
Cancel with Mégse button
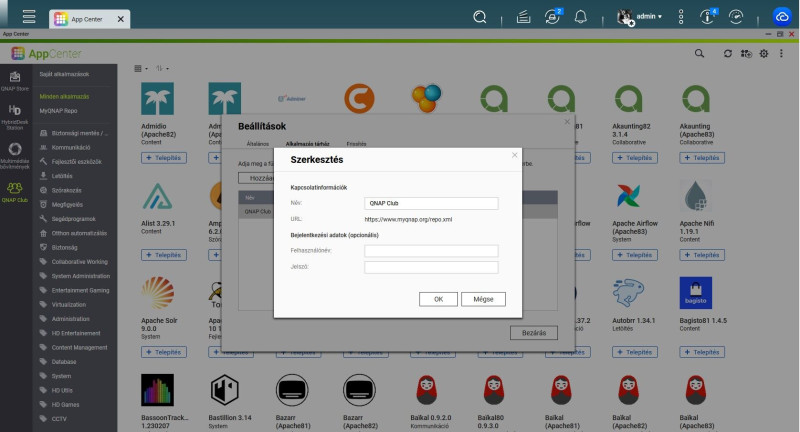click(483, 299)
